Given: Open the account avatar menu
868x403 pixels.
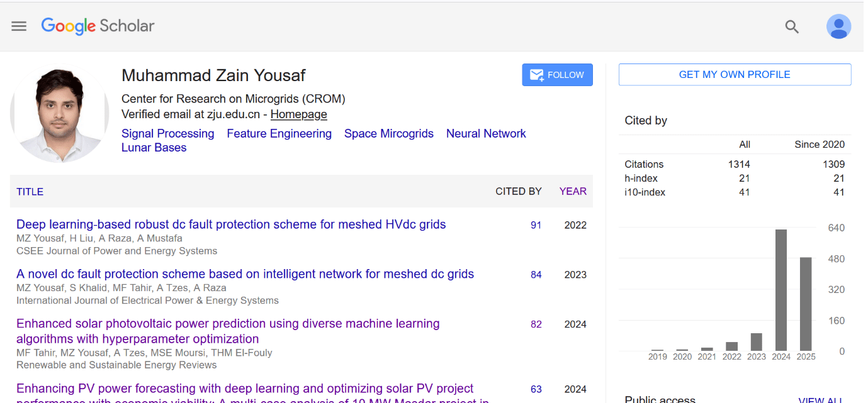Looking at the screenshot, I should [838, 26].
